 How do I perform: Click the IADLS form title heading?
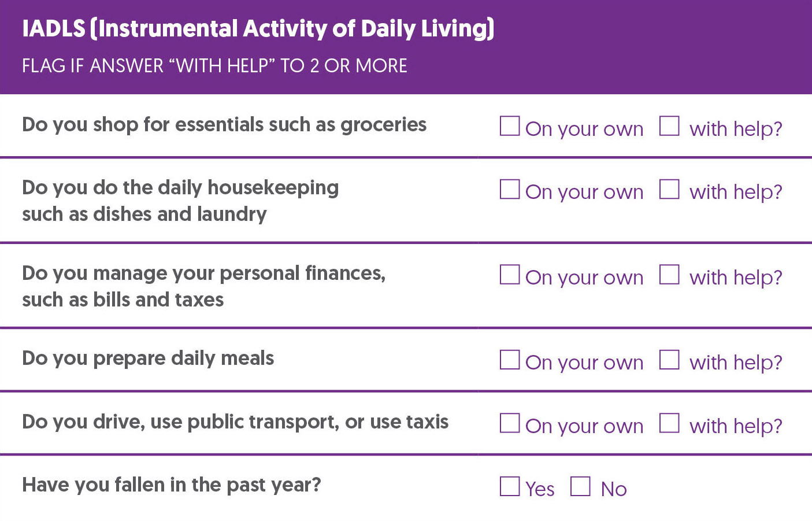[258, 29]
